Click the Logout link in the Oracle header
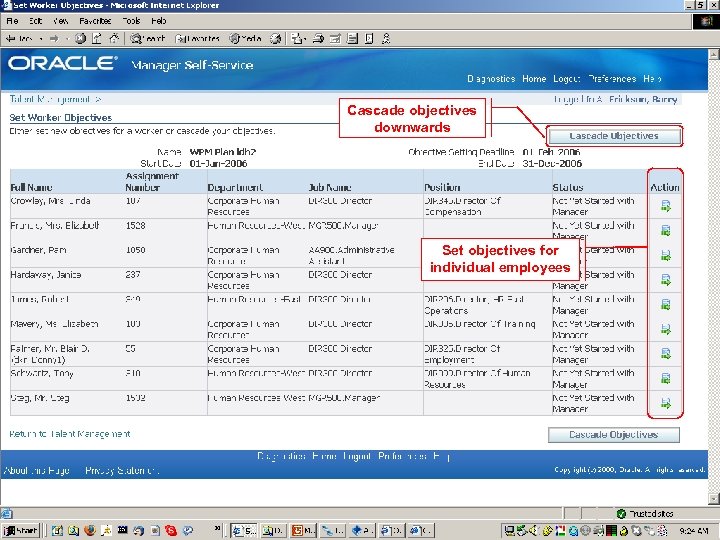The width and height of the screenshot is (720, 540). click(566, 79)
